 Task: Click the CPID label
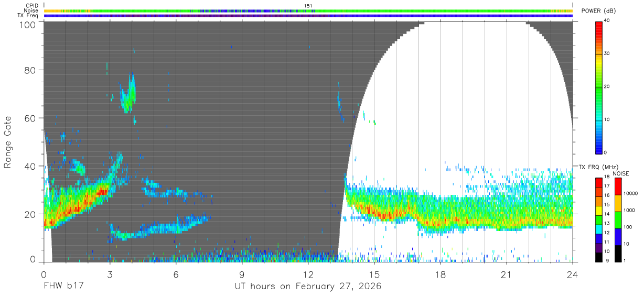[x=31, y=6]
